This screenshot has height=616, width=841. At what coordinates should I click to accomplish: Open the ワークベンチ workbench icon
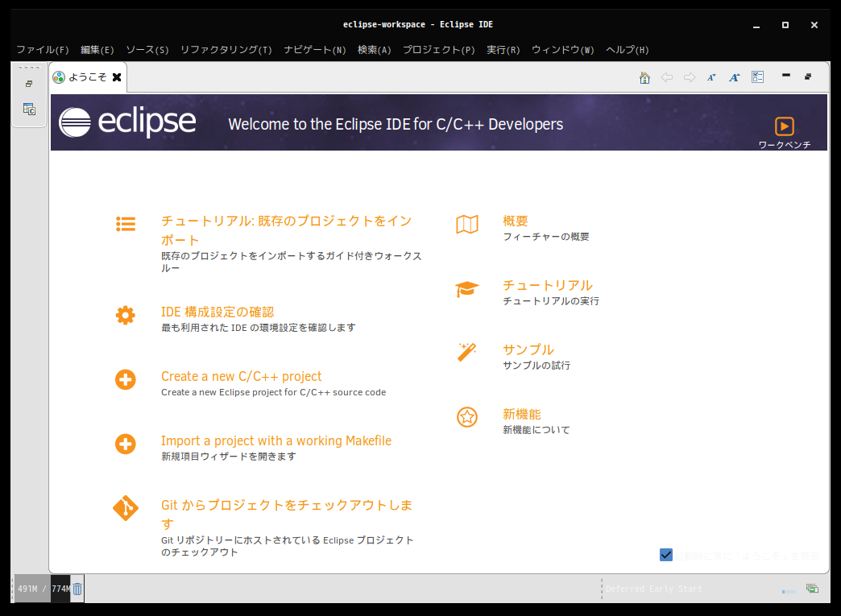tap(784, 126)
